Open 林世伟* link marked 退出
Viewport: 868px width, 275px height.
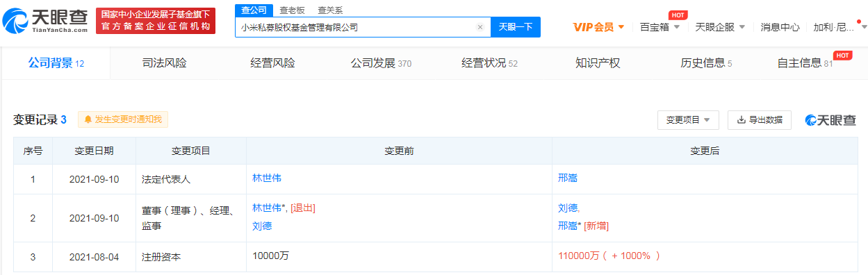pyautogui.click(x=270, y=208)
